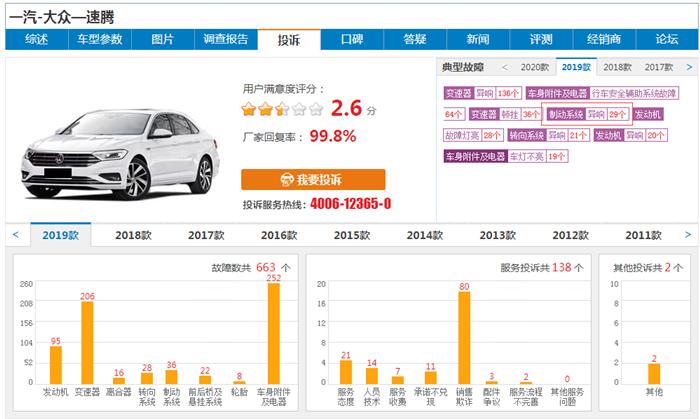Open the 综述 overview tab
The width and height of the screenshot is (700, 419).
coord(37,39)
